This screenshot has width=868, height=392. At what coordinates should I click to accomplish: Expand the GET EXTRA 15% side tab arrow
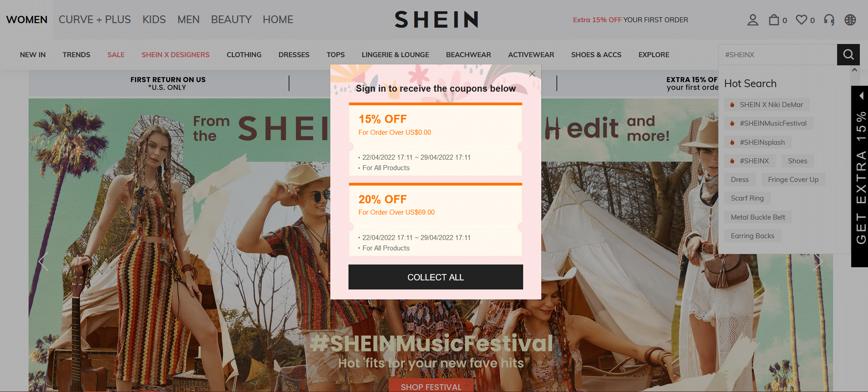(861, 96)
